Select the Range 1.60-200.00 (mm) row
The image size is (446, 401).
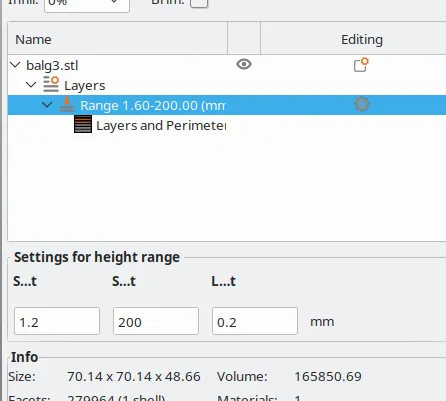coord(227,105)
